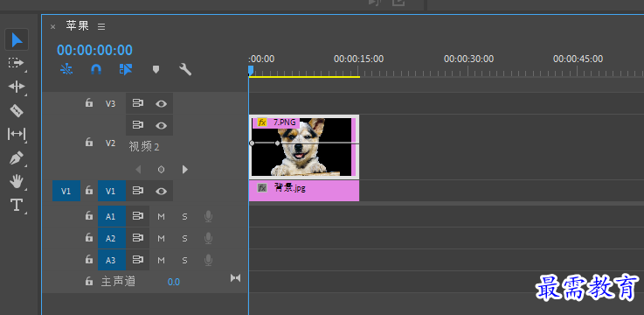
Task: Select the Razor tool
Action: coord(17,110)
